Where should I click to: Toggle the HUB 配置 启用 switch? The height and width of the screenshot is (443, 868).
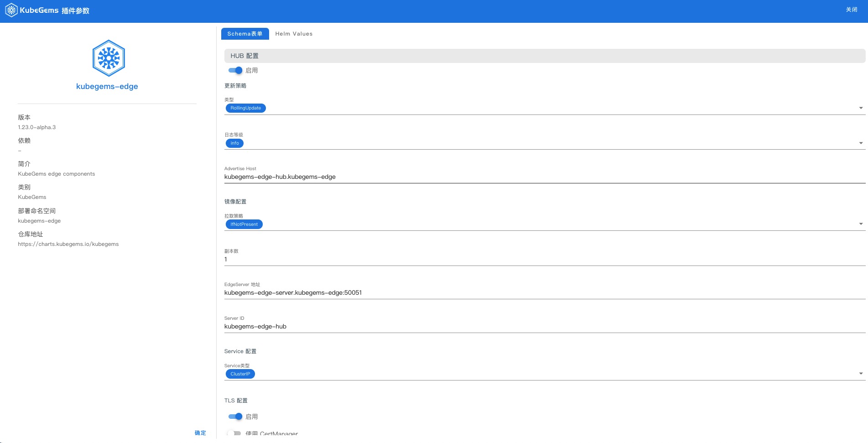235,70
